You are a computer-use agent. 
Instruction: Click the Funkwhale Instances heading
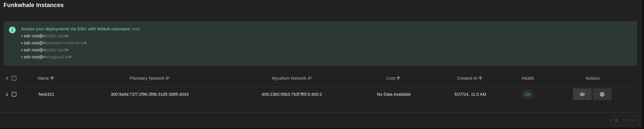(34, 5)
